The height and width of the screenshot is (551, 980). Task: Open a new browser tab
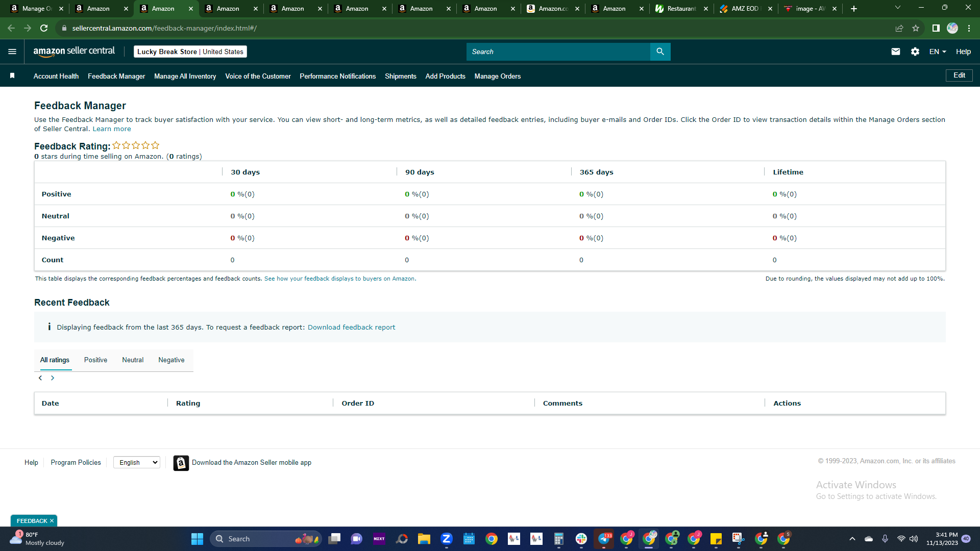click(854, 9)
